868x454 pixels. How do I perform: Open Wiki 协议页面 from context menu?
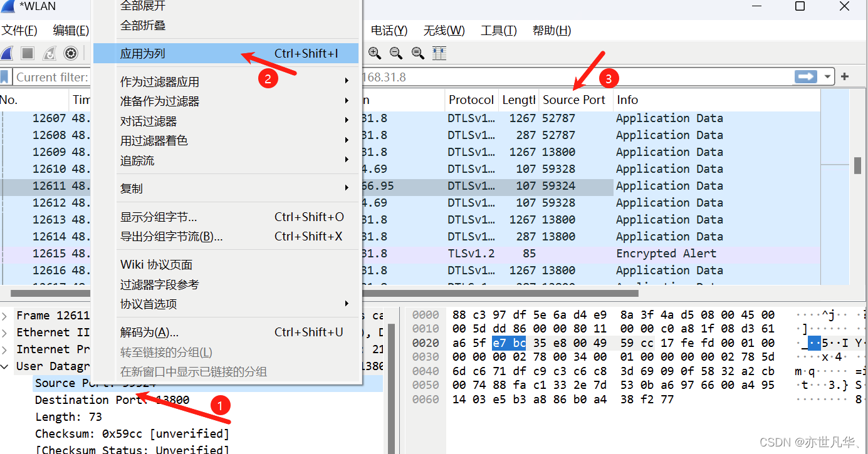[226, 265]
